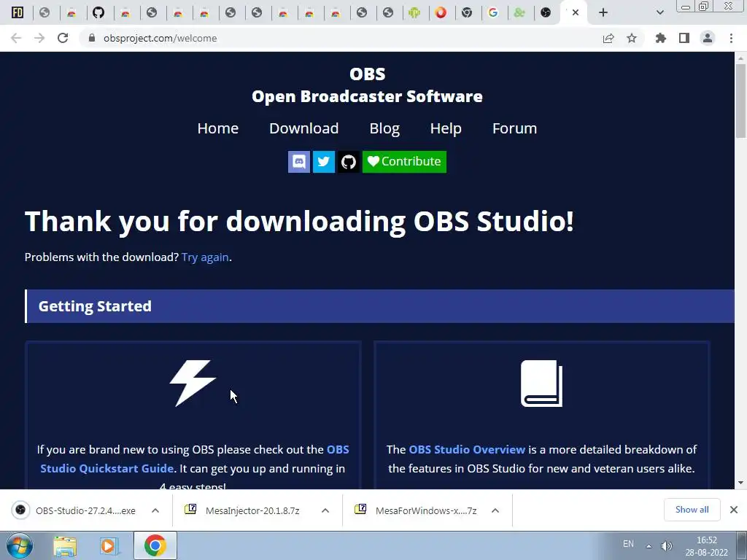Expand options for OBS-Studio exe download

tap(155, 510)
